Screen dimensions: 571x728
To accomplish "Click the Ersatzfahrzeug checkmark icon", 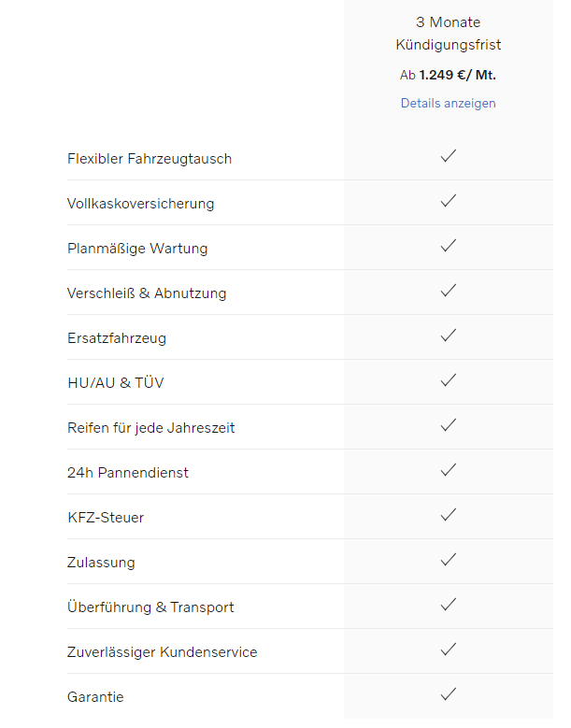I will tap(449, 335).
